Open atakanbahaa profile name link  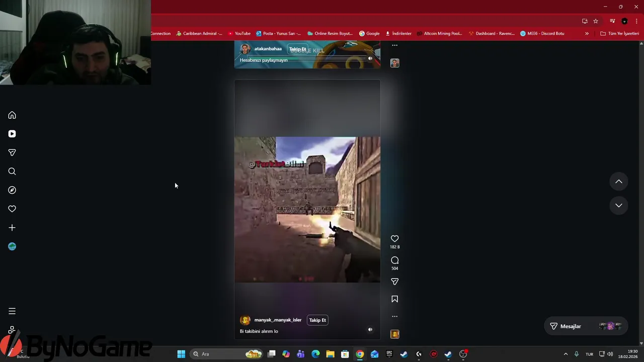(268, 49)
